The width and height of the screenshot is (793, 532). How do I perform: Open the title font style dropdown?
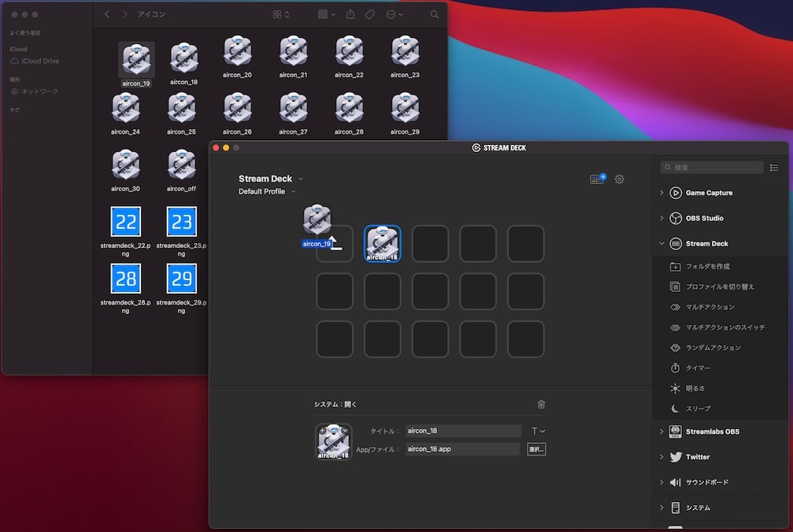point(538,431)
